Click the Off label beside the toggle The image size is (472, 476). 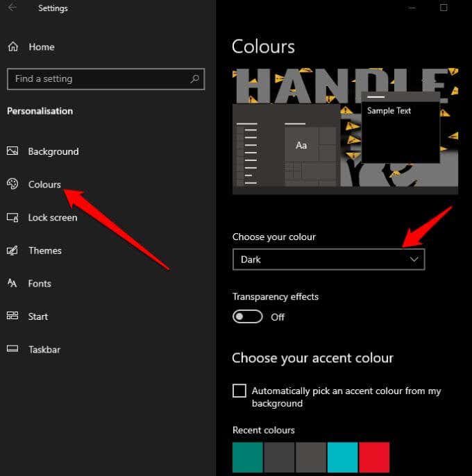click(278, 317)
